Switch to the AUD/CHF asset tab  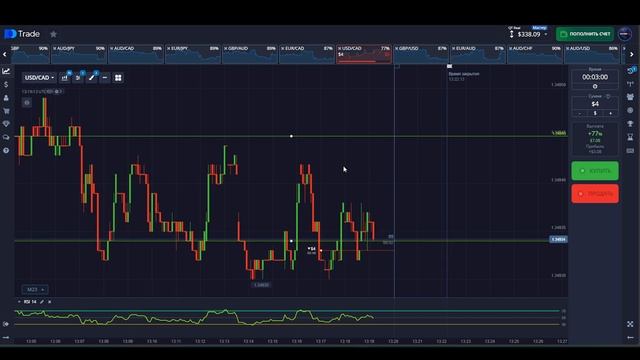tap(535, 54)
